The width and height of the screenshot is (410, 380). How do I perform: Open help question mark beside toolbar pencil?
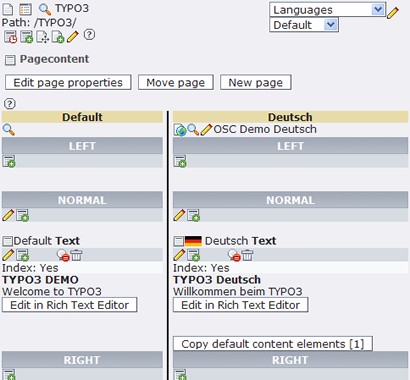click(x=89, y=34)
